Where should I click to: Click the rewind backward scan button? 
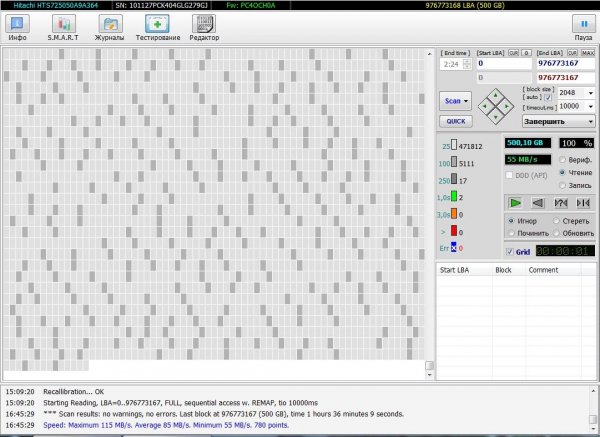[x=539, y=203]
